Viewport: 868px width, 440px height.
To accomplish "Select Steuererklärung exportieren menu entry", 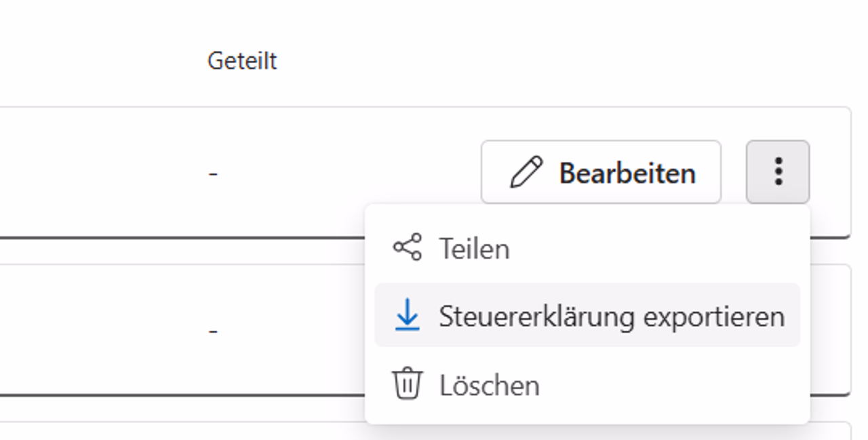I will coord(587,316).
